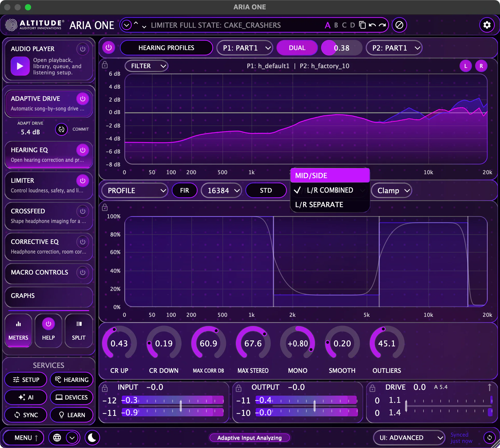The height and width of the screenshot is (448, 500).
Task: Toggle Hearing Profiles power button
Action: point(109,48)
